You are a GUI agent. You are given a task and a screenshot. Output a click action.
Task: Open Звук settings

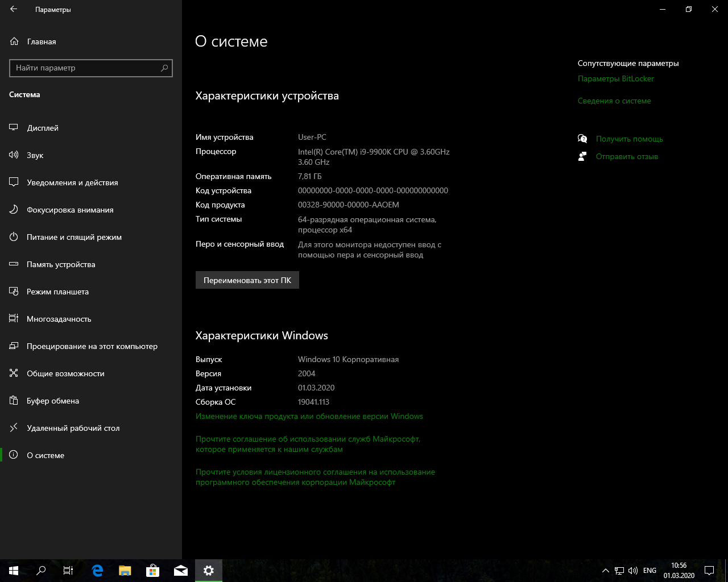tap(91, 155)
